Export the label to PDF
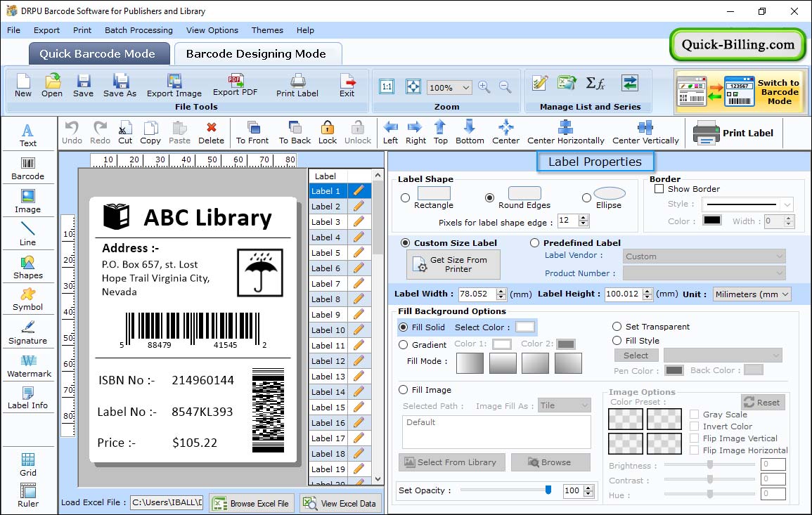812x515 pixels. coord(235,85)
